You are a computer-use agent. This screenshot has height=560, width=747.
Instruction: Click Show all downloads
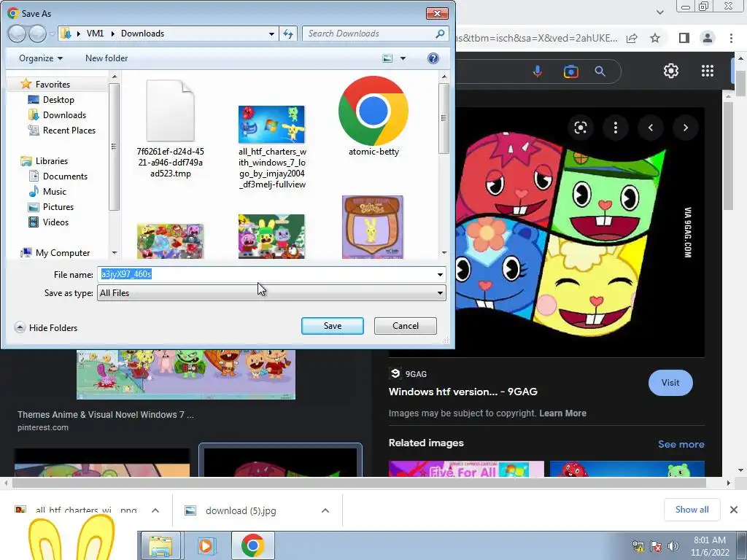[692, 510]
